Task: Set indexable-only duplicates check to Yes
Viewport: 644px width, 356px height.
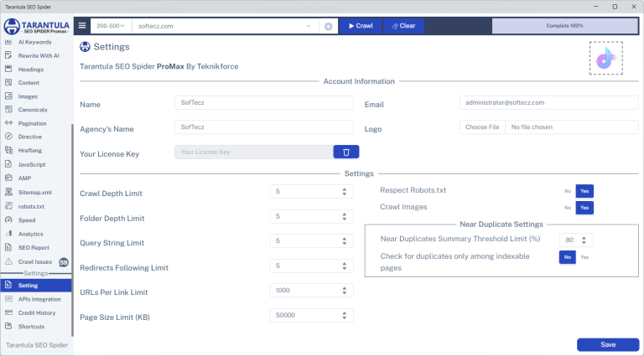Action: tap(584, 257)
